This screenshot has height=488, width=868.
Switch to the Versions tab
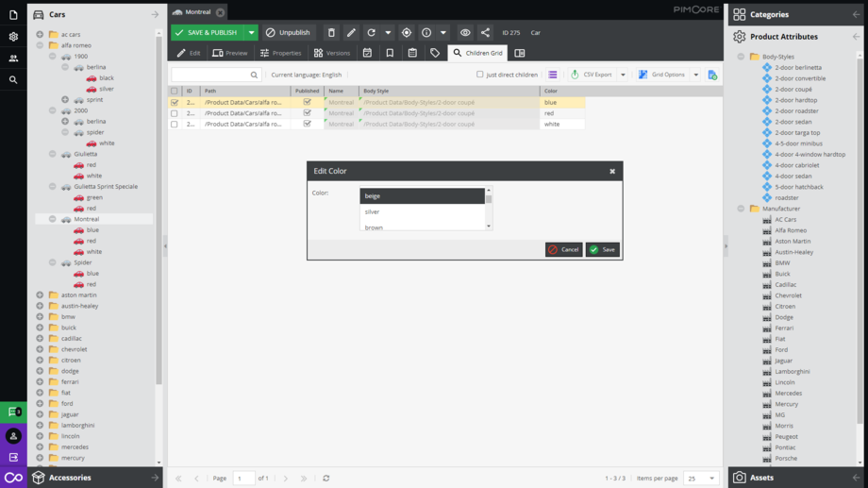tap(331, 54)
